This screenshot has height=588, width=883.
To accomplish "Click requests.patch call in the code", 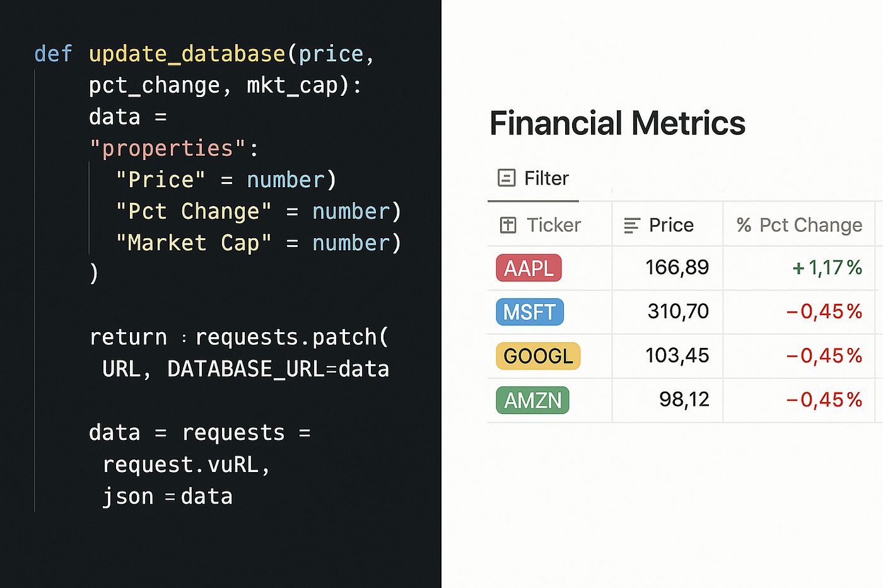I will pyautogui.click(x=291, y=337).
